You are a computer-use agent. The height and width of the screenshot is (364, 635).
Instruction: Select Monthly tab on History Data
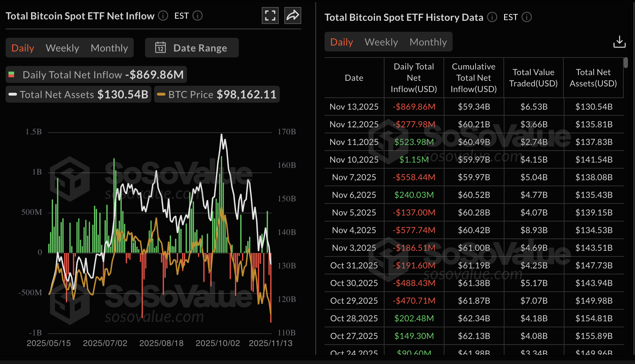click(x=428, y=42)
